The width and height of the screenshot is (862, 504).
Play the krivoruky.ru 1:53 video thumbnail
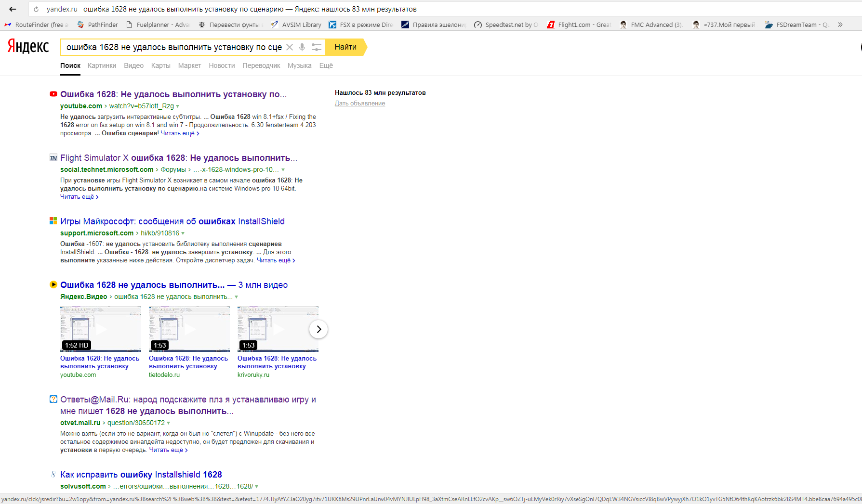pos(278,329)
